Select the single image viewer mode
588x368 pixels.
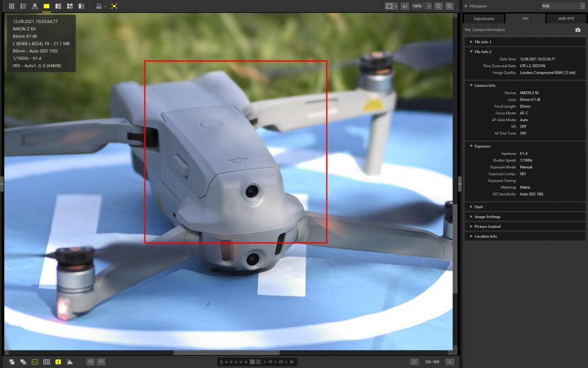(x=46, y=6)
